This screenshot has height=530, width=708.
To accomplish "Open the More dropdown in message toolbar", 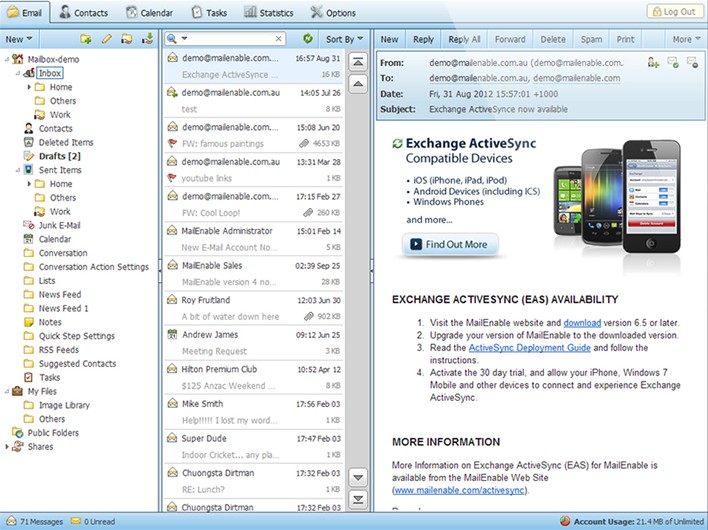I will tap(686, 39).
